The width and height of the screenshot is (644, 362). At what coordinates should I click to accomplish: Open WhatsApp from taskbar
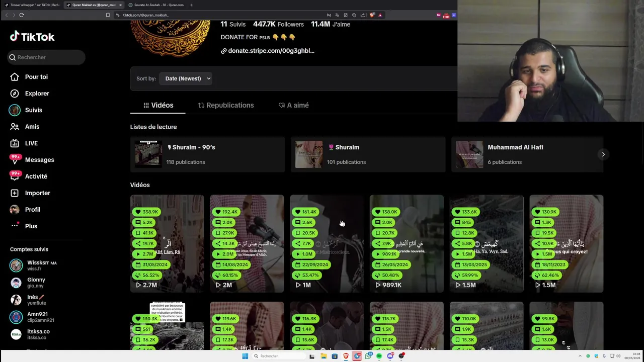368,356
